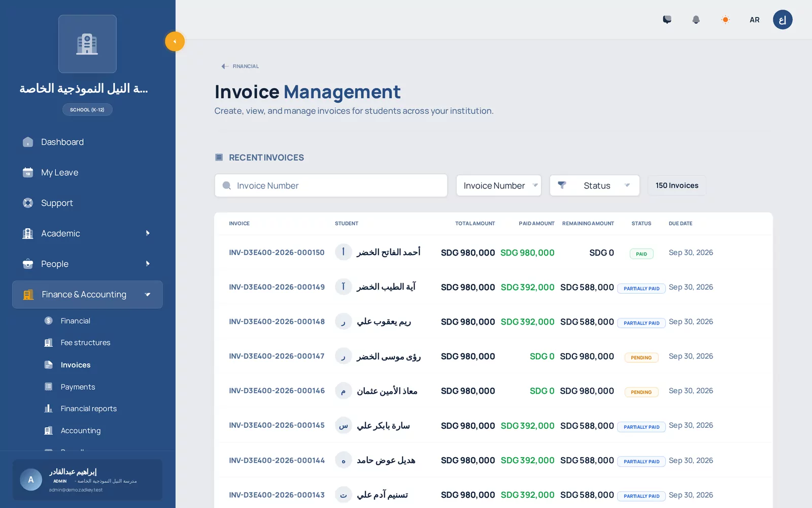The image size is (812, 508).
Task: Go to Dashboard in the sidebar
Action: pos(87,142)
